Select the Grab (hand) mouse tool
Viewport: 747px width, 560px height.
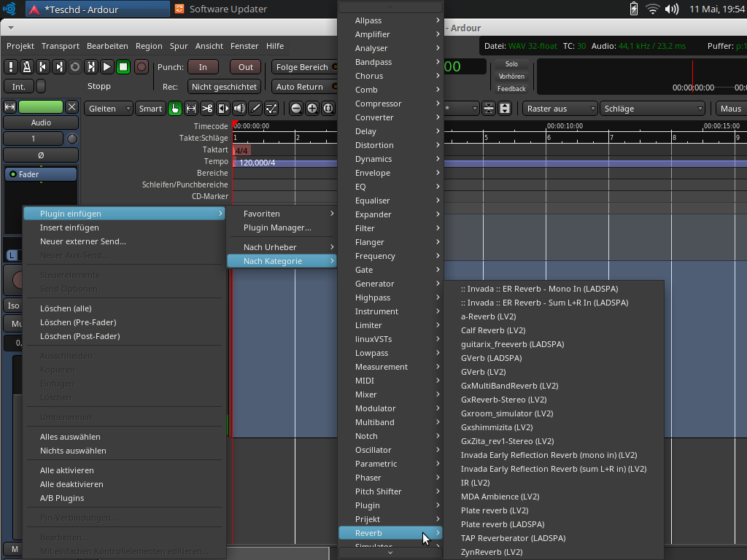click(x=175, y=109)
